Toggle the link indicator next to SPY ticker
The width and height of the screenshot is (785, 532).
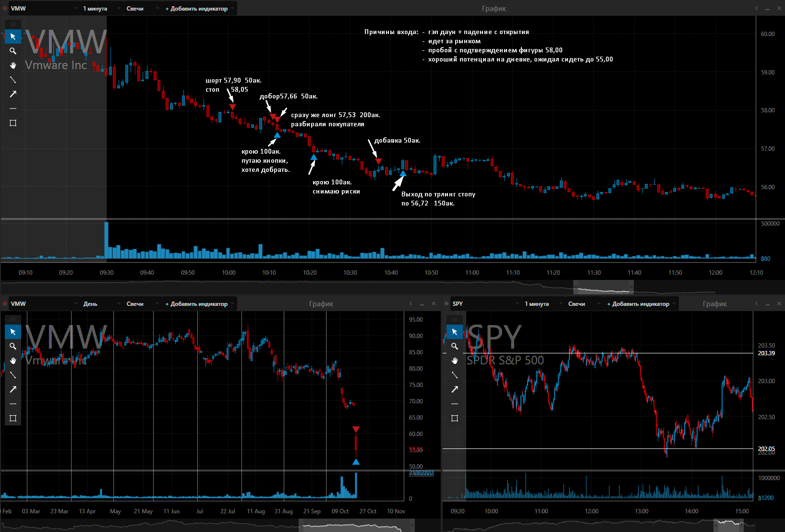coord(447,303)
